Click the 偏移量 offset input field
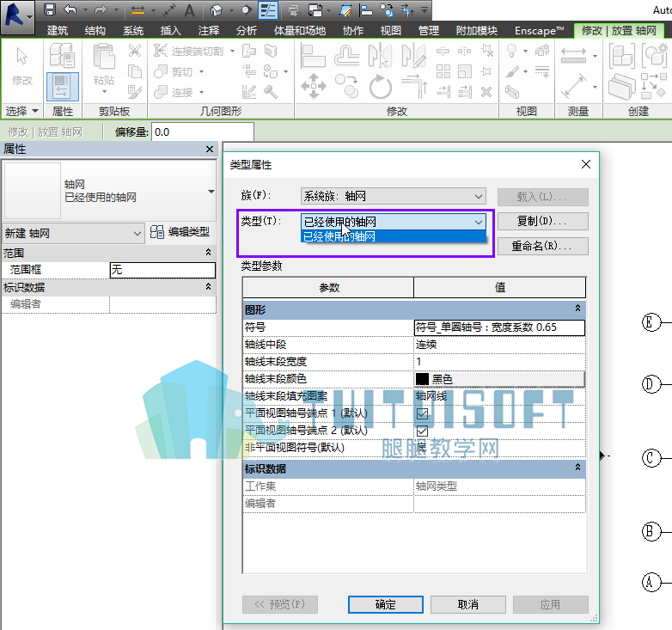672x630 pixels. (203, 132)
